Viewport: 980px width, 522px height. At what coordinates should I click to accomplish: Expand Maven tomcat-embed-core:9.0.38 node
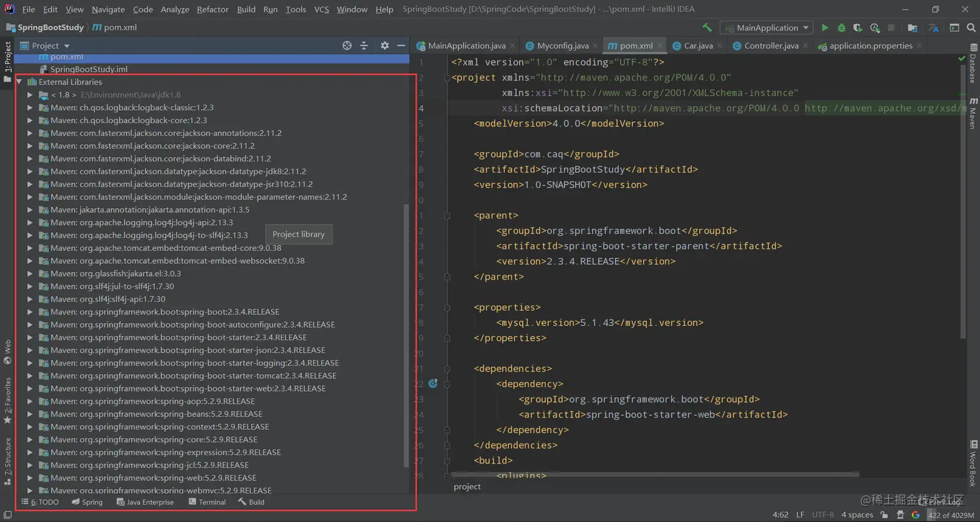pyautogui.click(x=30, y=248)
